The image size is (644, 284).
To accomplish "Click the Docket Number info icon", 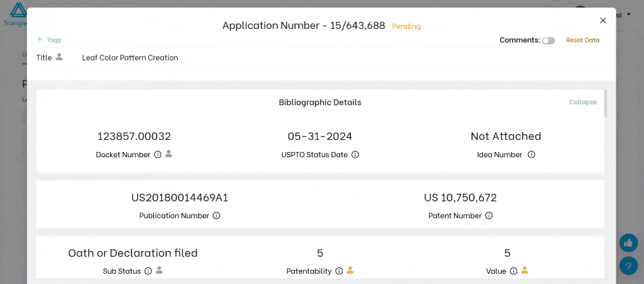I will pos(158,155).
